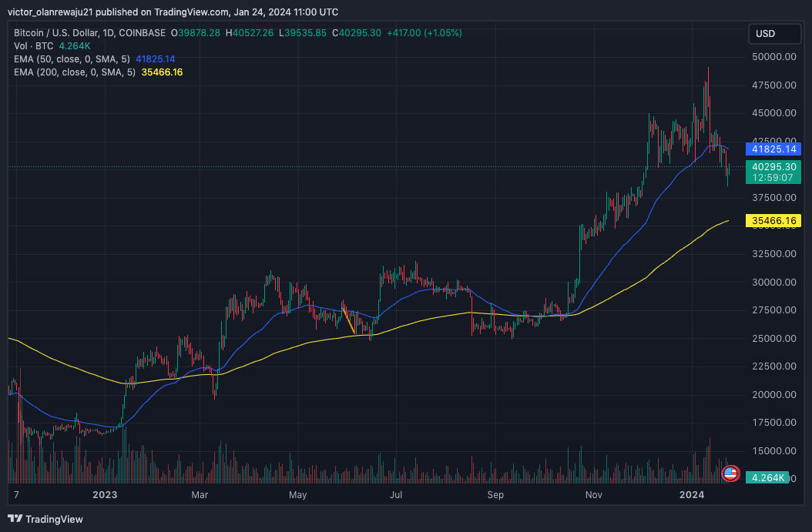Click the publisher name victor_olanrewaju21
812x532 pixels.
50,12
